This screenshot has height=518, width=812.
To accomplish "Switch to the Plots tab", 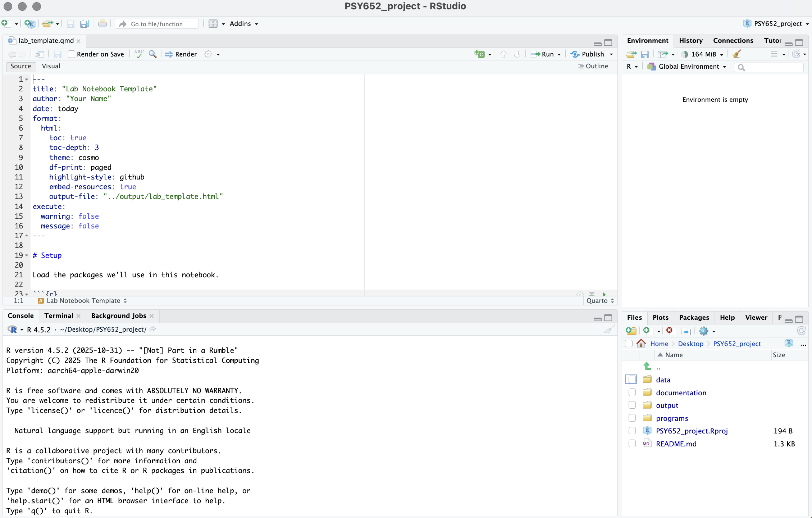I will point(660,318).
